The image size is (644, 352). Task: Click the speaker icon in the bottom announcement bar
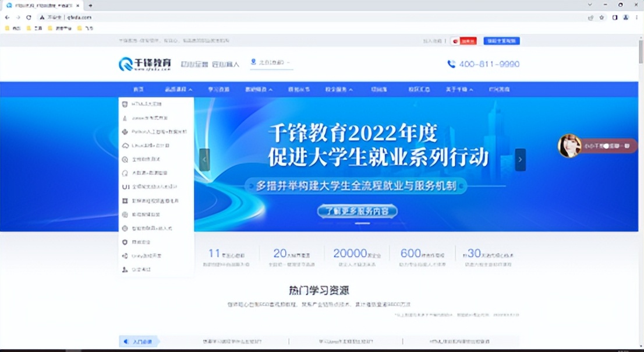126,342
